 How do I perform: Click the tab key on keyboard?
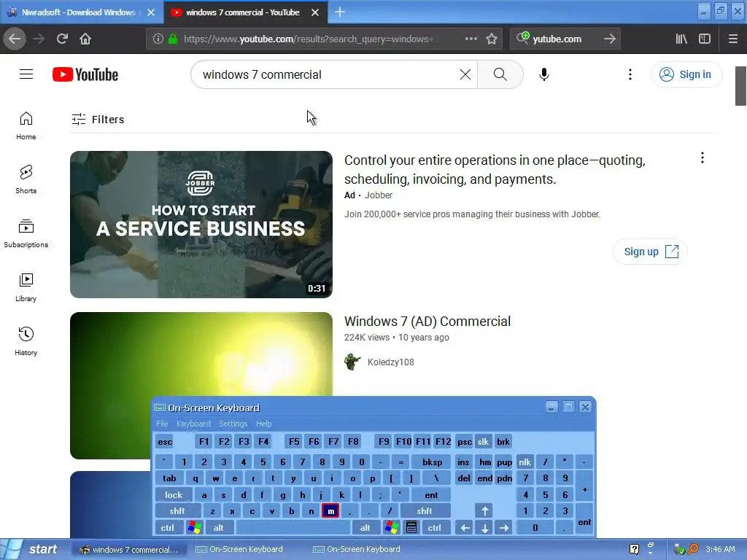[169, 478]
